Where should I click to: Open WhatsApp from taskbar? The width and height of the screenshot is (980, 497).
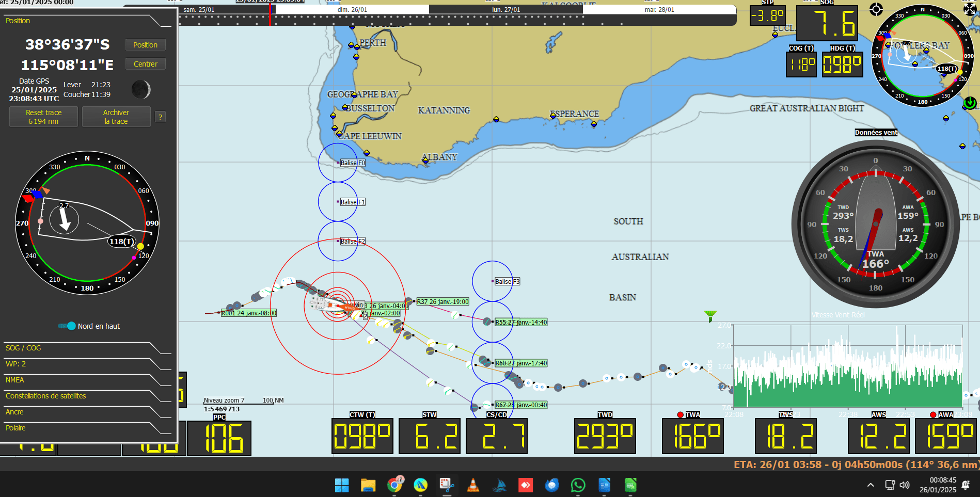point(578,485)
